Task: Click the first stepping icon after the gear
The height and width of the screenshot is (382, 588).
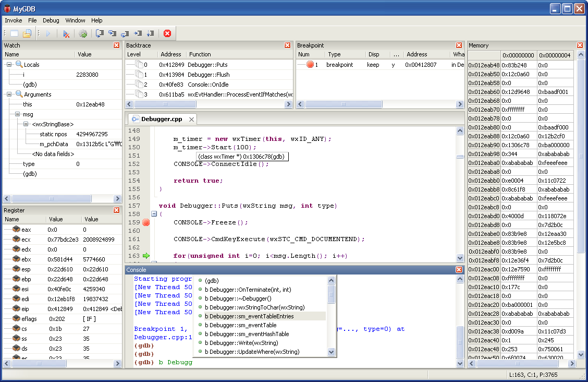Action: pos(100,33)
